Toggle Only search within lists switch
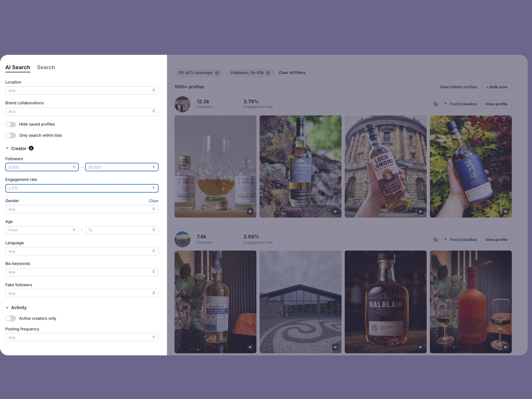 pos(11,135)
